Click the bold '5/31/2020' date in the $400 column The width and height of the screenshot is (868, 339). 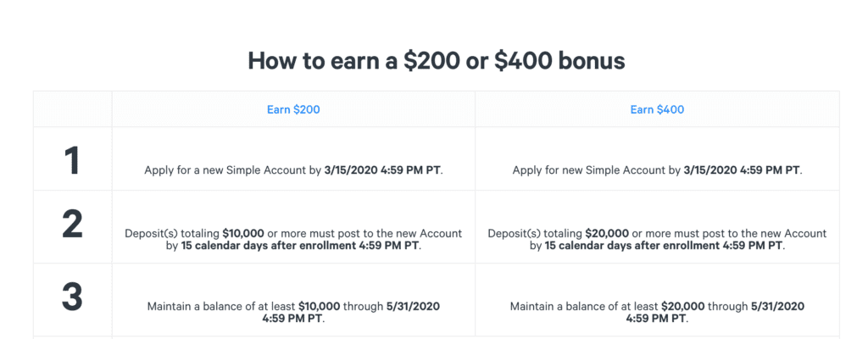[x=778, y=306]
